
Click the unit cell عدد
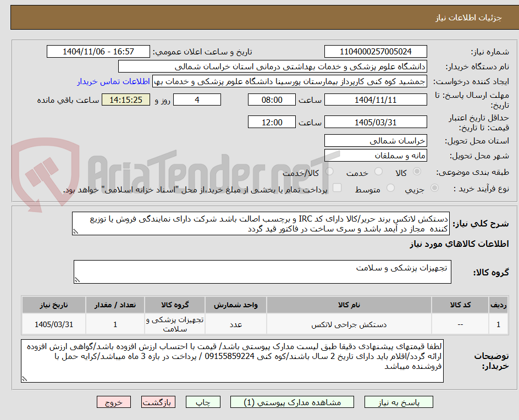click(236, 324)
